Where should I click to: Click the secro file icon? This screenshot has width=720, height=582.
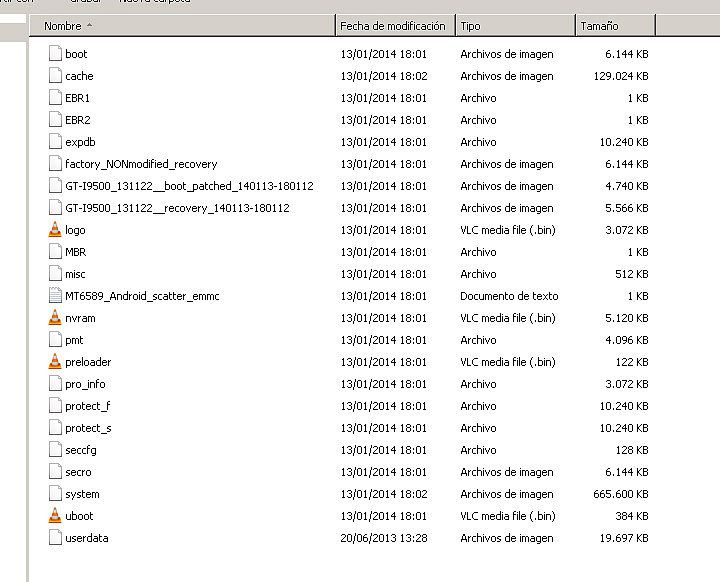tap(55, 472)
